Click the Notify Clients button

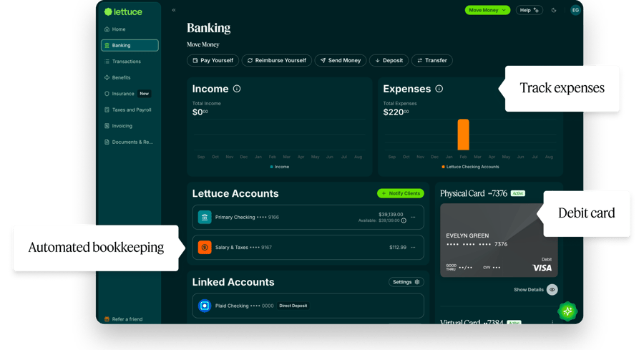coord(401,193)
